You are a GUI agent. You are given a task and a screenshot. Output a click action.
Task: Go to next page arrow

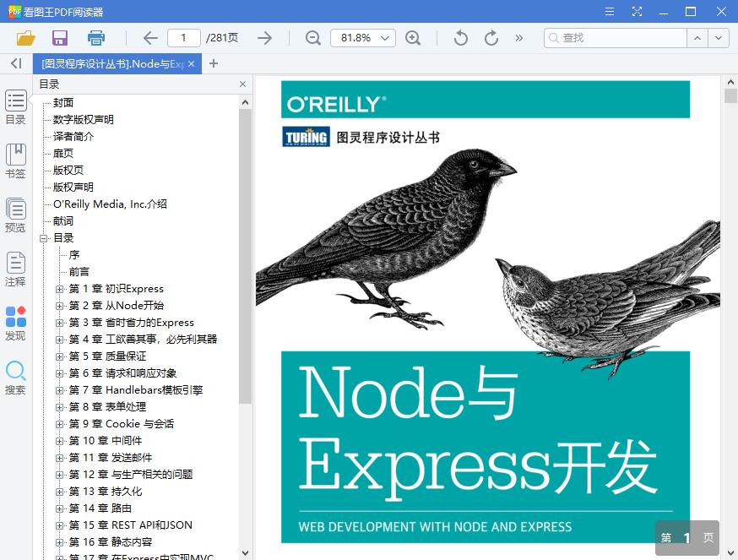[x=264, y=38]
